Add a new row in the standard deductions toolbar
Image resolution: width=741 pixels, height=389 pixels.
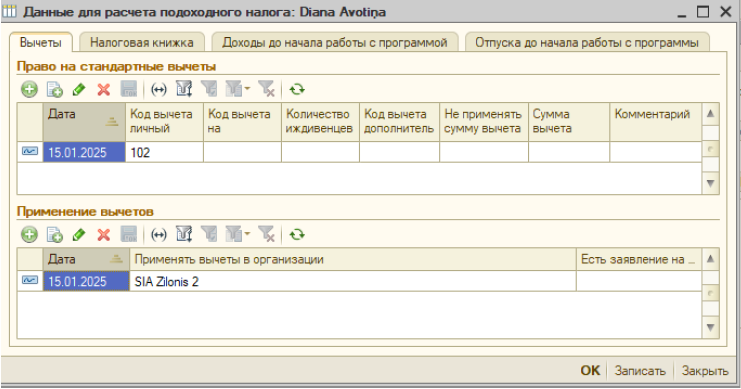29,89
